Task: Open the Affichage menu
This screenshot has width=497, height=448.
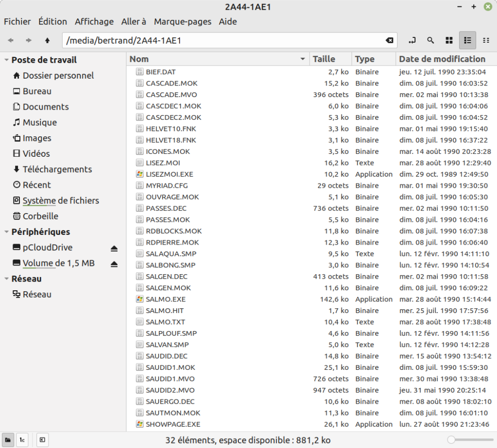Action: [94, 21]
